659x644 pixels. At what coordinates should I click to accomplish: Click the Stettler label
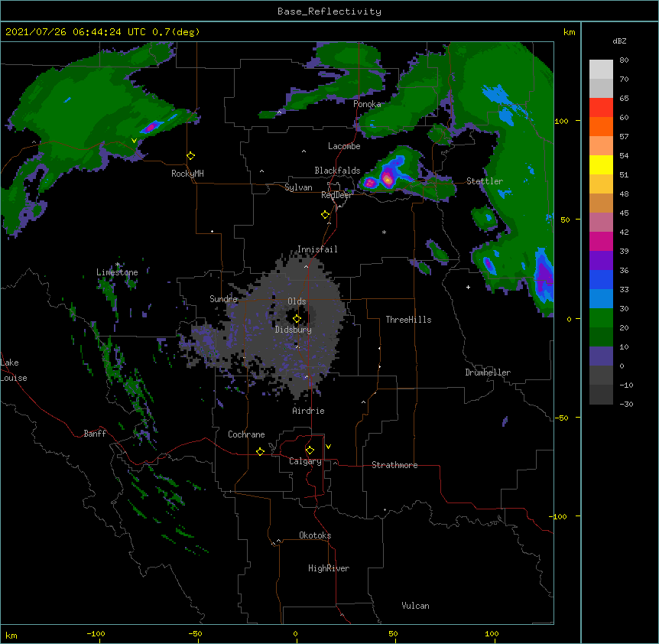click(x=485, y=181)
